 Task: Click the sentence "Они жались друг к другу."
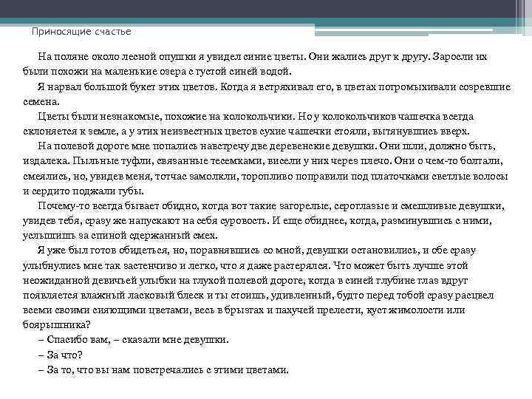[370, 56]
